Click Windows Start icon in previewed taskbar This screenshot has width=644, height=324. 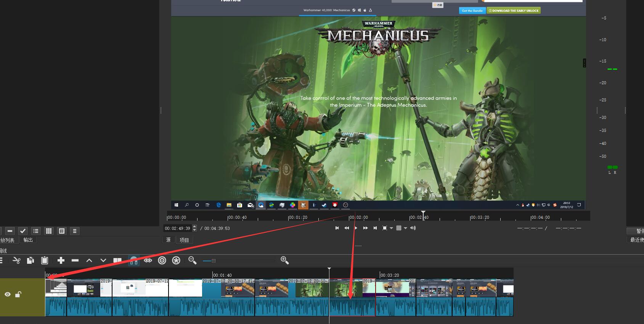click(176, 205)
